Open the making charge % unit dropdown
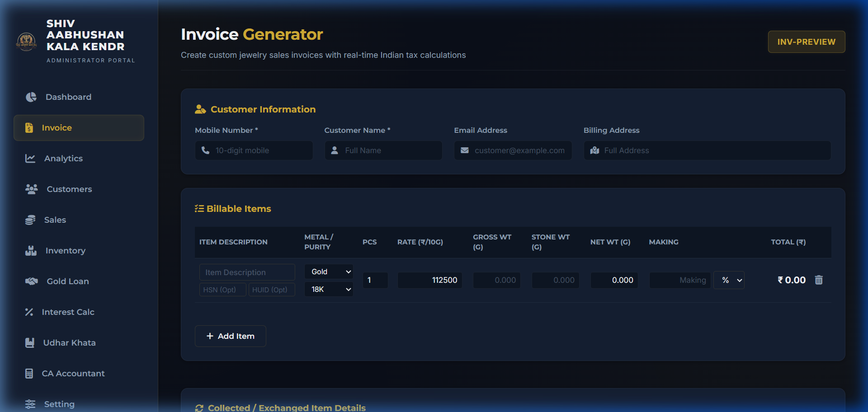 click(729, 280)
